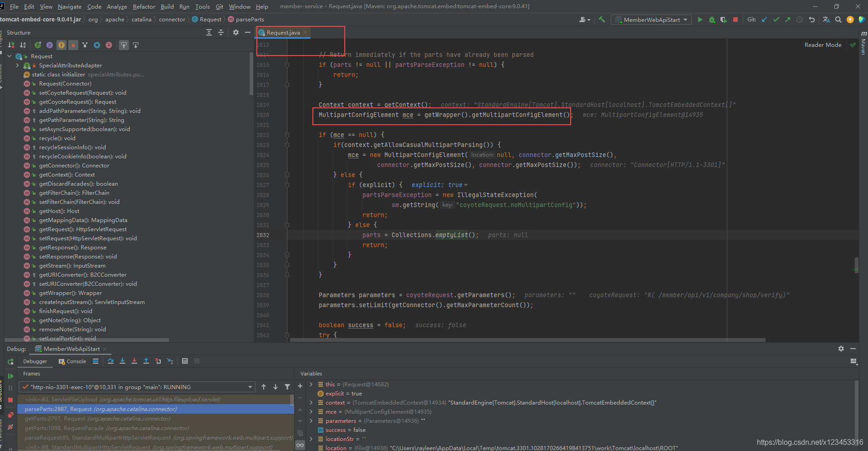Show Git history clock icon
Screen dimensions: 868x451
[x=800, y=20]
